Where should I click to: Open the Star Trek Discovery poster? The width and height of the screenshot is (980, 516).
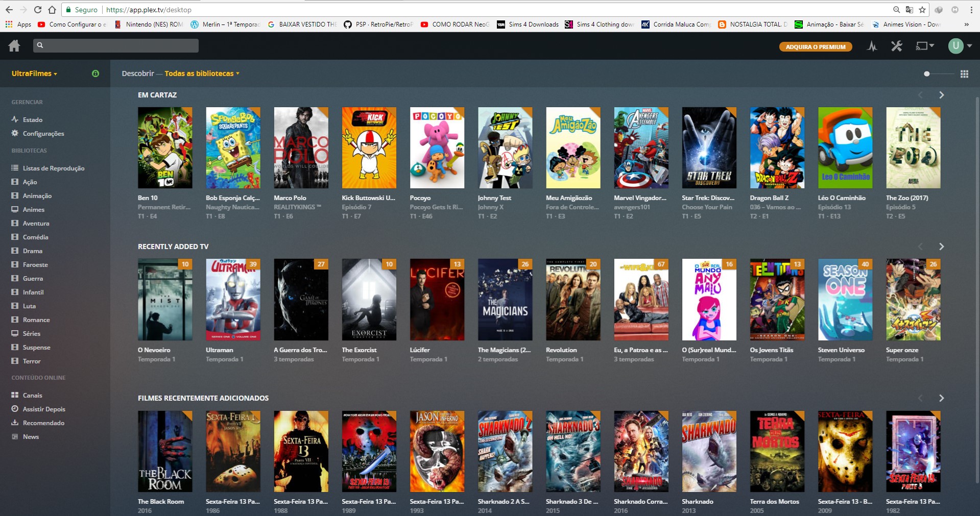[x=709, y=148]
